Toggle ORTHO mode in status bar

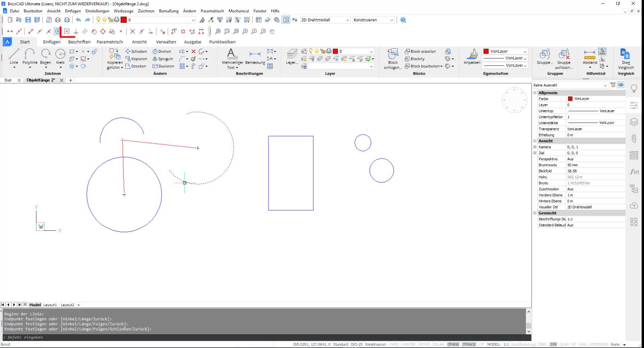424,344
